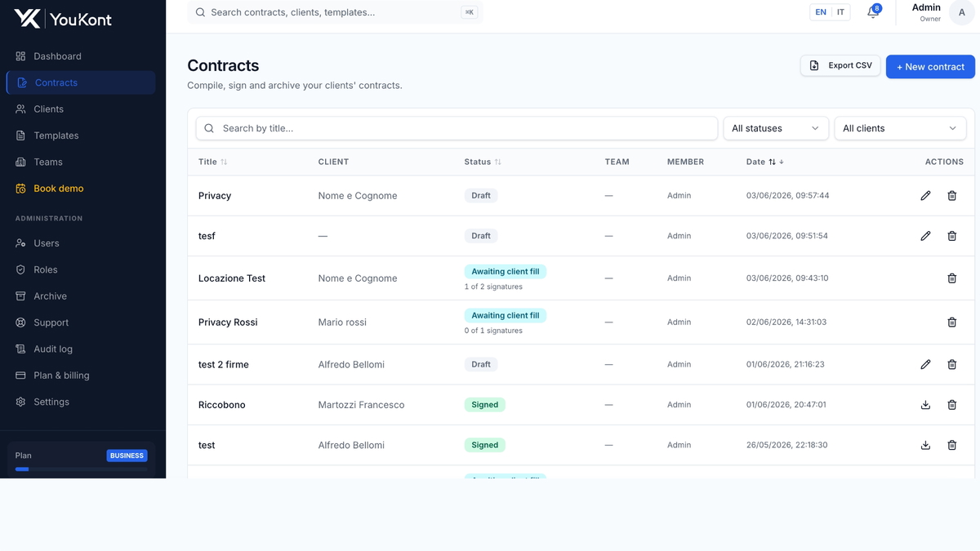Sort the table by Status
980x551 pixels.
483,162
